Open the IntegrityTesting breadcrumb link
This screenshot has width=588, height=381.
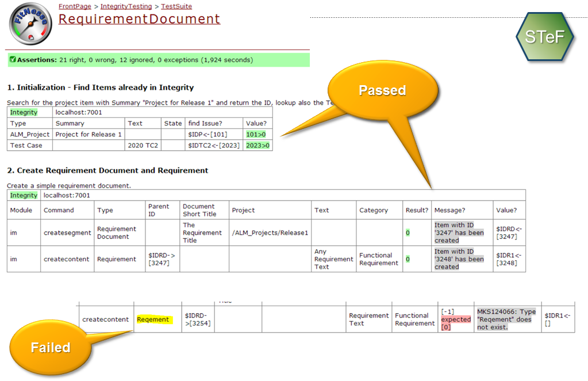[126, 6]
